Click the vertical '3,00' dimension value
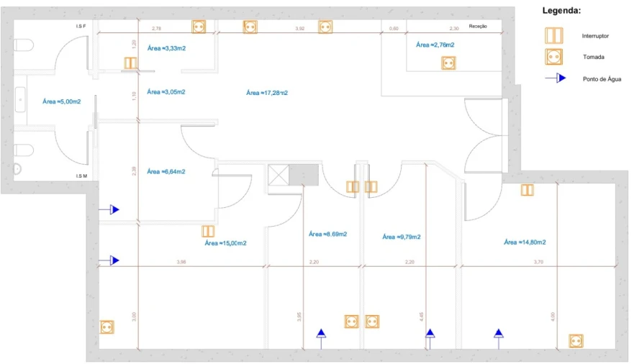 pyautogui.click(x=135, y=317)
